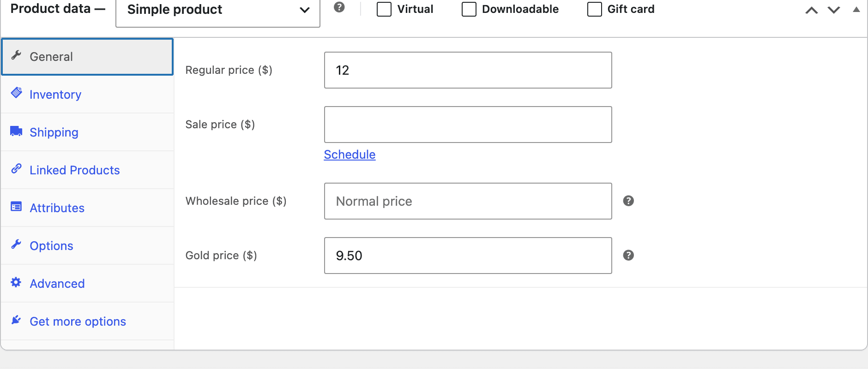
Task: Click the Gold price ($) label
Action: click(221, 256)
